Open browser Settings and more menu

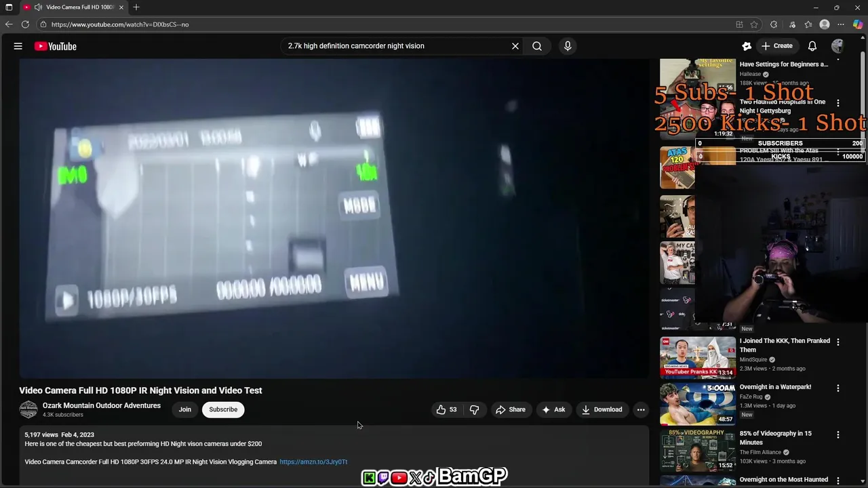coord(841,24)
